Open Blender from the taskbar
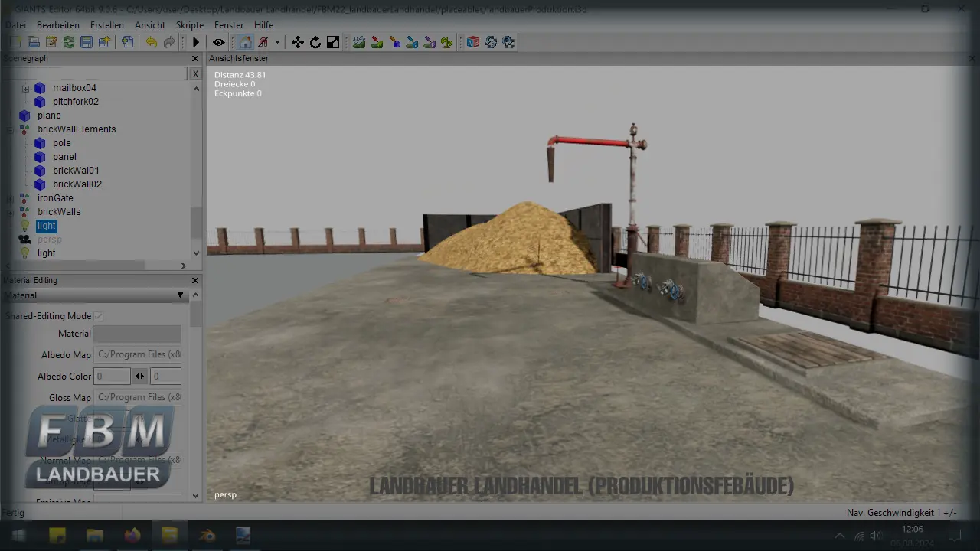This screenshot has width=980, height=551. pos(207,535)
